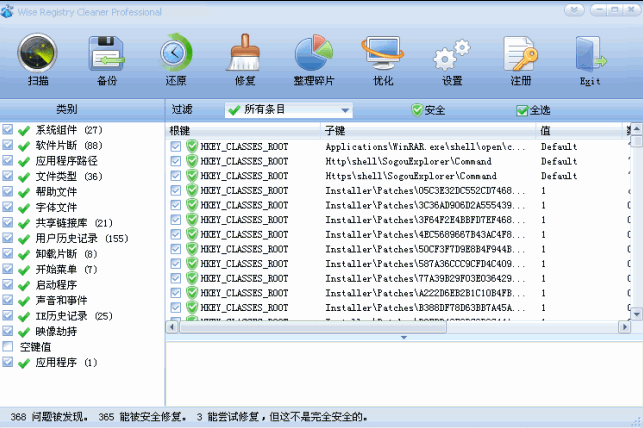Click green checkmark icon beside 启动程序

tap(24, 285)
